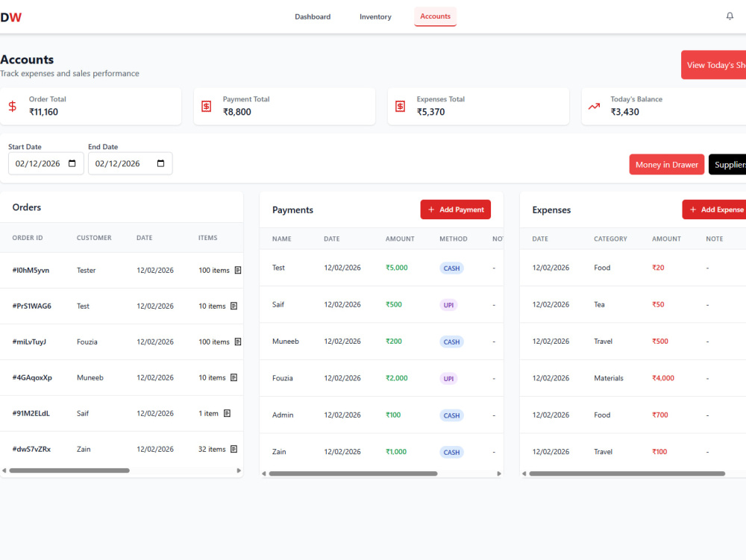Open the Inventory tab
Screen dimensions: 746x560
pyautogui.click(x=375, y=16)
